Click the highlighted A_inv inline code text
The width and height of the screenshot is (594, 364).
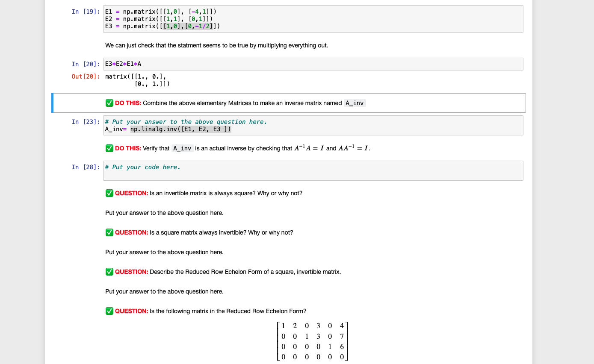354,103
